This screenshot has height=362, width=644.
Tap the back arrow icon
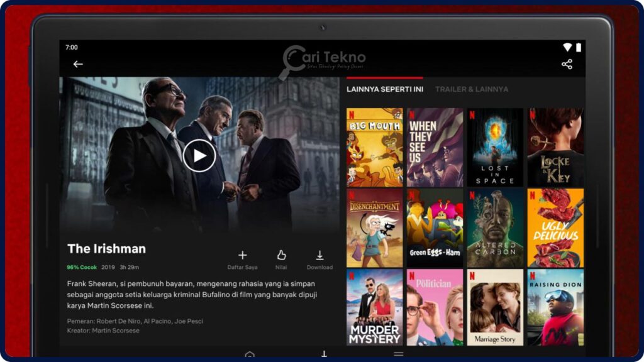78,64
